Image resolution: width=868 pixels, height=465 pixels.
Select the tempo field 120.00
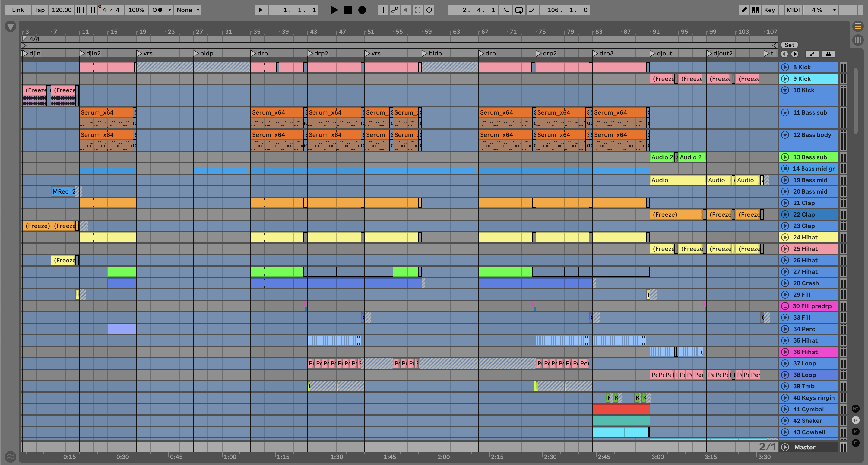[x=61, y=10]
